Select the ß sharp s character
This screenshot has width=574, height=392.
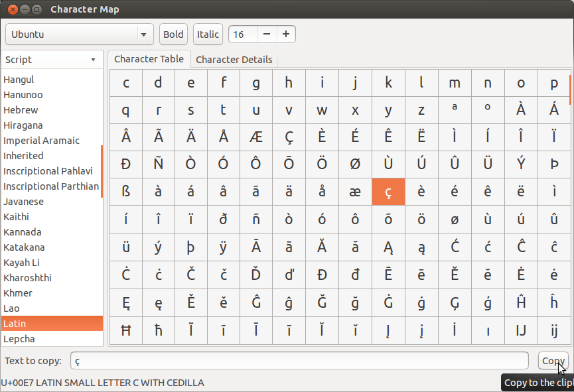coord(125,192)
